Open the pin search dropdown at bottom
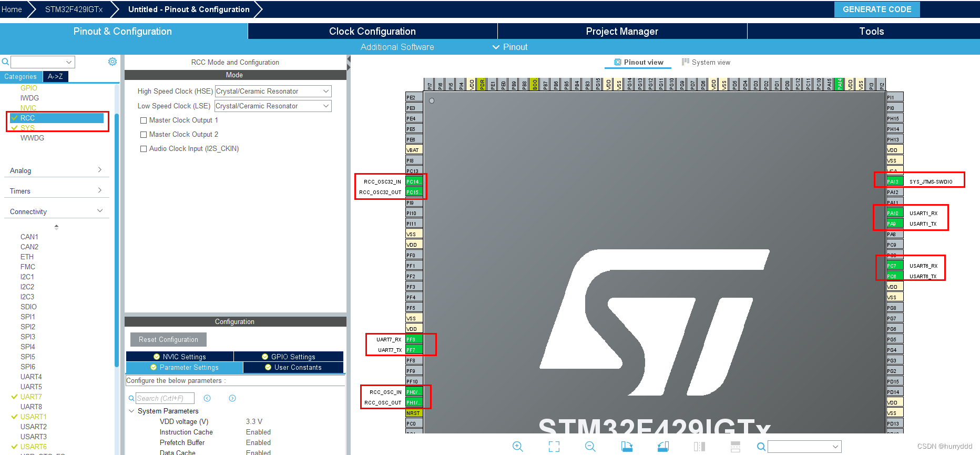The width and height of the screenshot is (980, 455). 835,447
